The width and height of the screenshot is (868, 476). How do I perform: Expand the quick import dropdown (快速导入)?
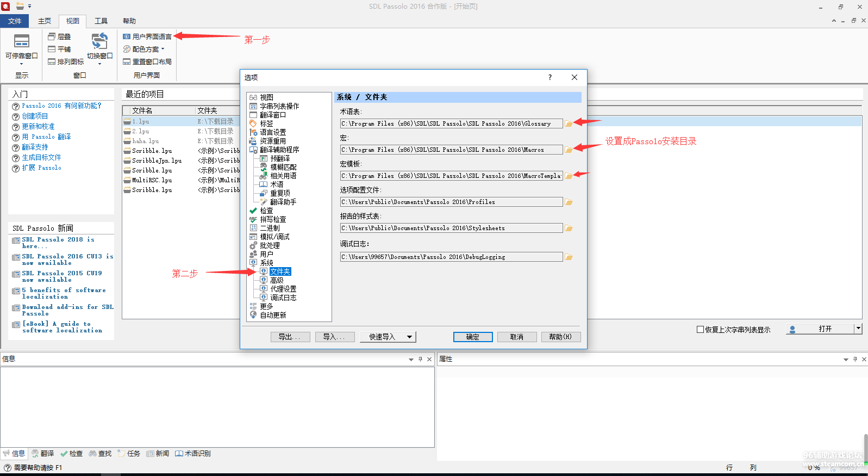coord(409,337)
